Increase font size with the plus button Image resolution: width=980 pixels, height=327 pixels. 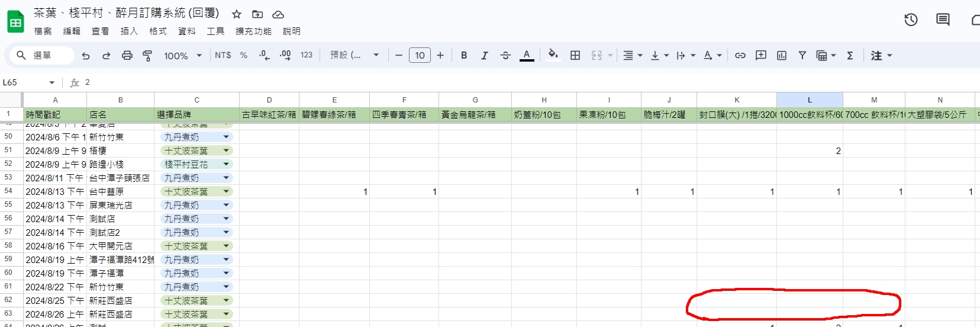point(440,56)
